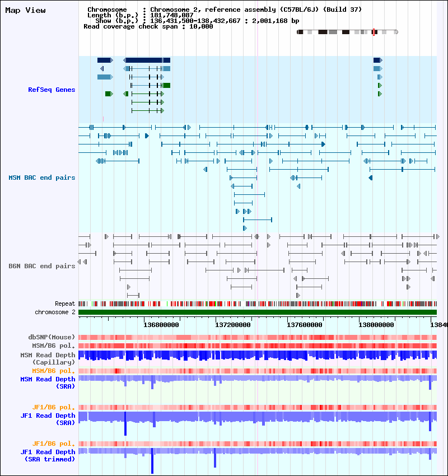Click the tall JF1 SRA trimmed depth spike
The image size is (448, 476).
152,461
